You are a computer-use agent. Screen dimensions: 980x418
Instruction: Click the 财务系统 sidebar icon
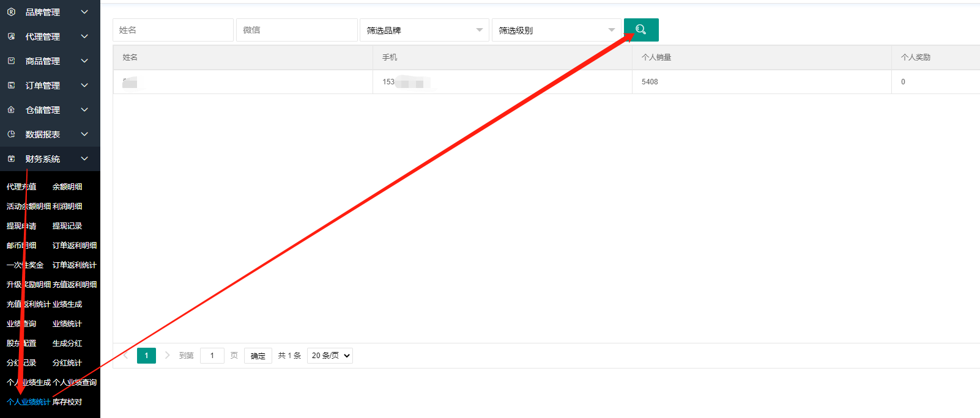(11, 159)
